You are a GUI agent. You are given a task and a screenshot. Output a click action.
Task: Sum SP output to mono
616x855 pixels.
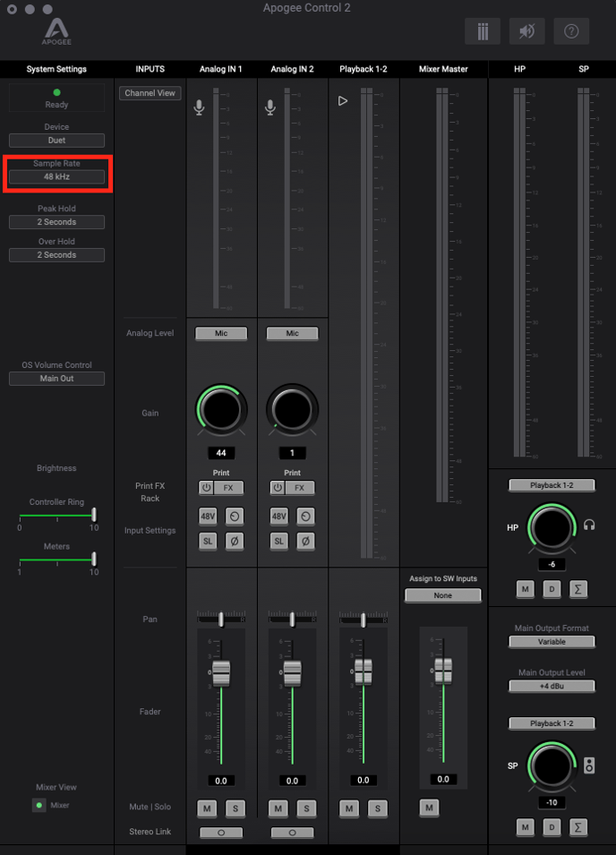point(577,826)
